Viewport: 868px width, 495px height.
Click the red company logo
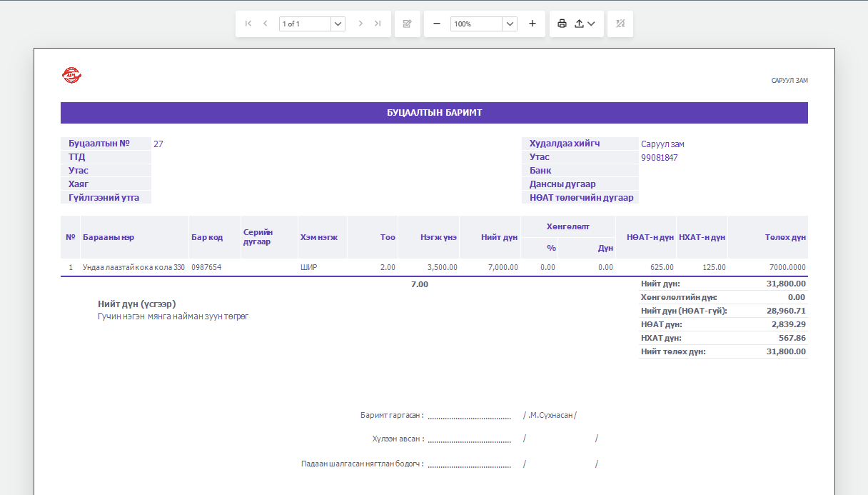(x=72, y=75)
